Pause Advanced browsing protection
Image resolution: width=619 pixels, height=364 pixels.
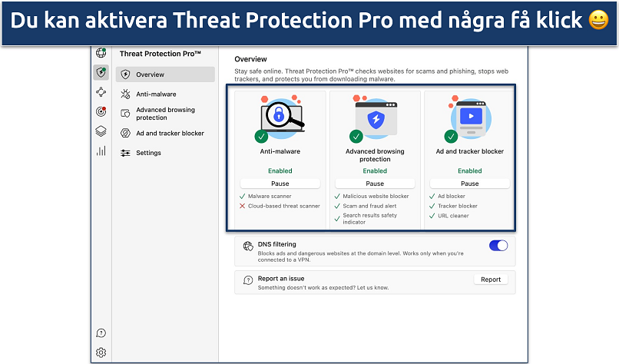(x=375, y=184)
